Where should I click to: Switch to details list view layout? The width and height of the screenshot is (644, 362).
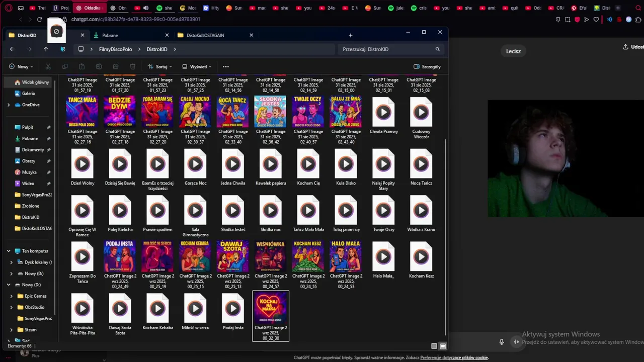click(434, 346)
